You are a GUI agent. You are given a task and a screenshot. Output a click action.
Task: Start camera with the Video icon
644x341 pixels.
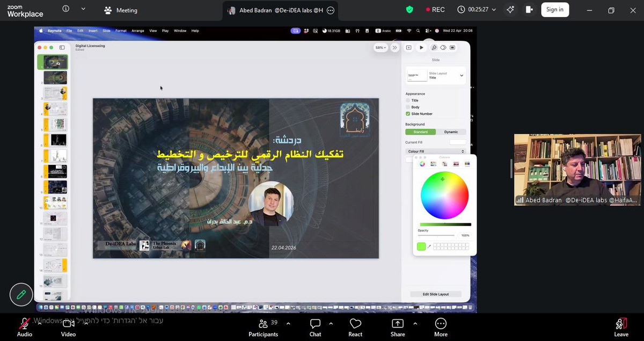(68, 324)
